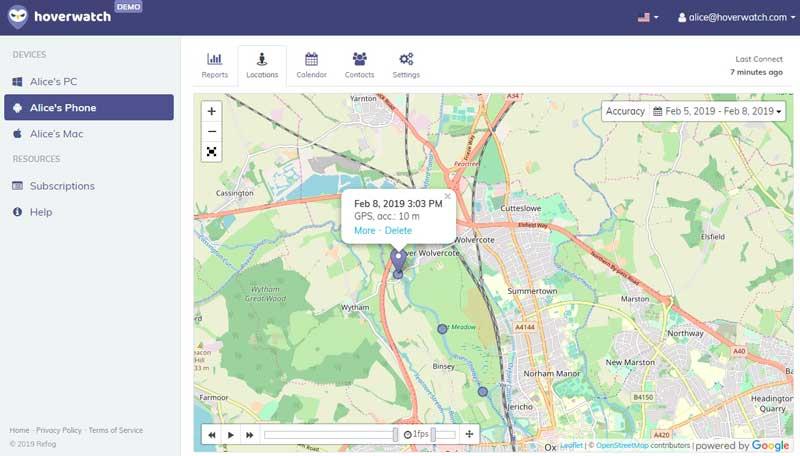Open Home footer link
The image size is (800, 456).
click(x=19, y=430)
